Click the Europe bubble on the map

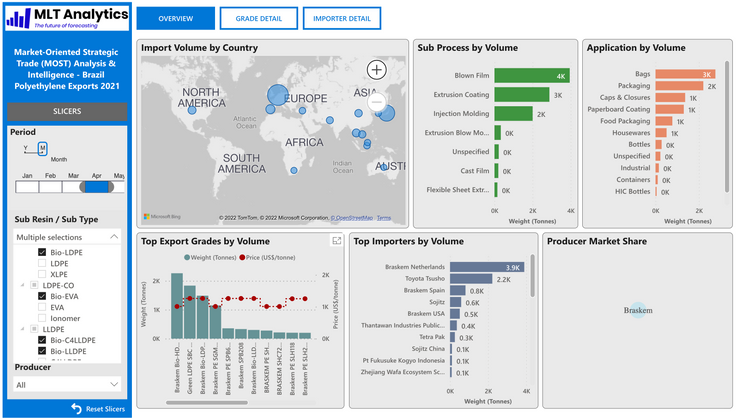click(276, 96)
